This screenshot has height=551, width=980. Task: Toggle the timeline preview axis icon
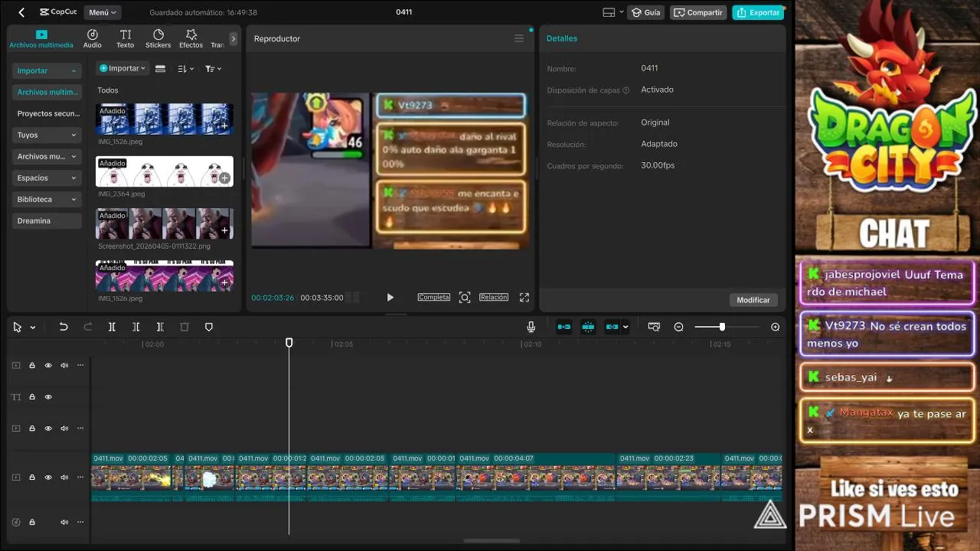[654, 327]
